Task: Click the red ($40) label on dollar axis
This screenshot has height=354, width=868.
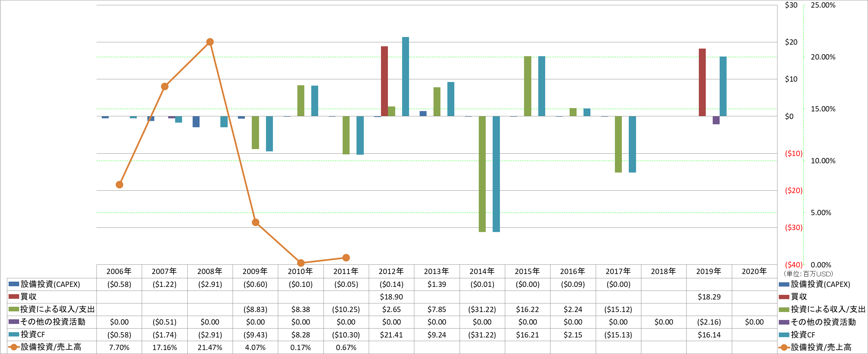Action: click(794, 265)
